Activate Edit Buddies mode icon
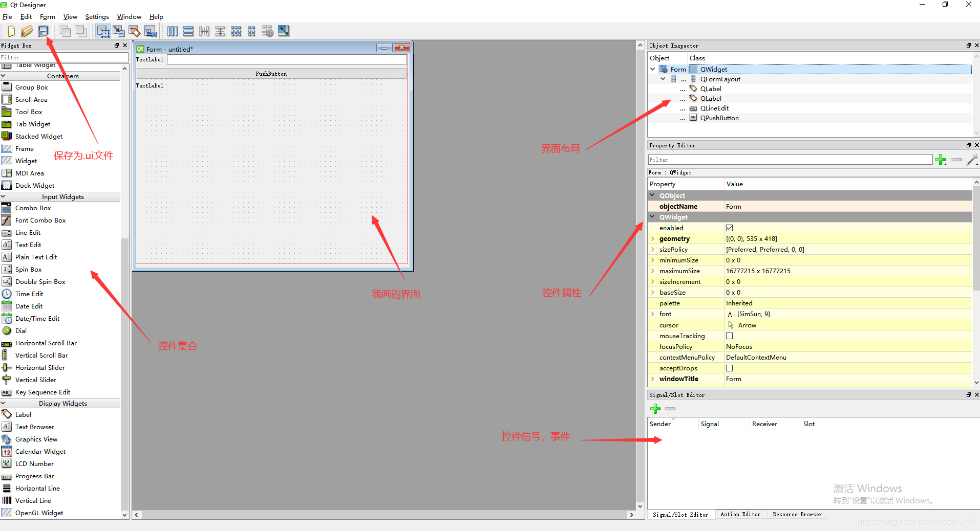 [135, 31]
